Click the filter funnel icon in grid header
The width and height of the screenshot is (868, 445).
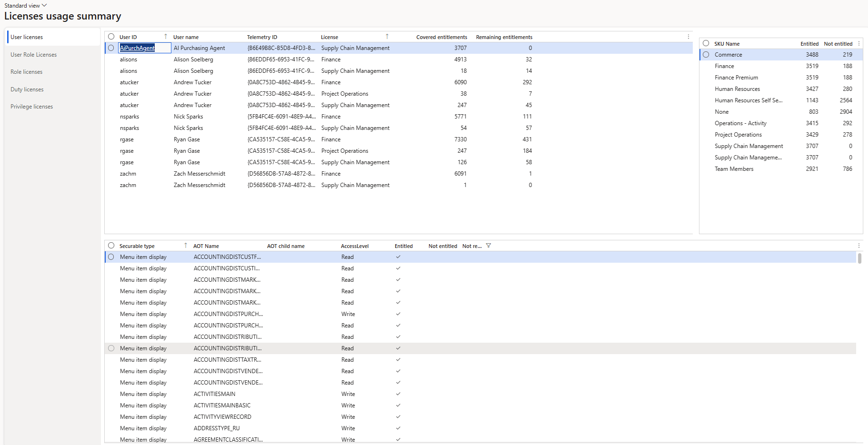pyautogui.click(x=489, y=246)
